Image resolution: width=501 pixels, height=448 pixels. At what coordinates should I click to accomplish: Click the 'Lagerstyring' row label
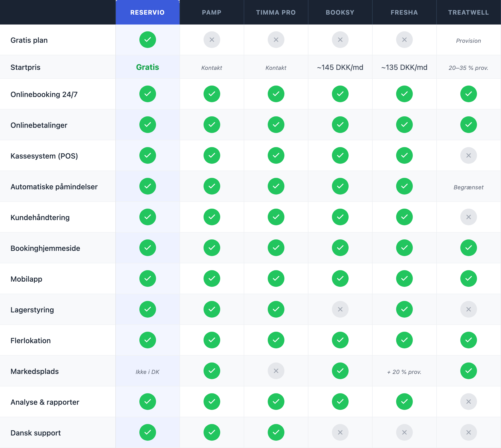(x=32, y=310)
